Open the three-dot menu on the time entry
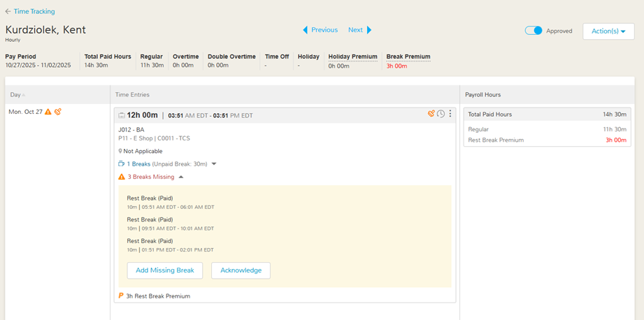644x320 pixels. pyautogui.click(x=450, y=115)
